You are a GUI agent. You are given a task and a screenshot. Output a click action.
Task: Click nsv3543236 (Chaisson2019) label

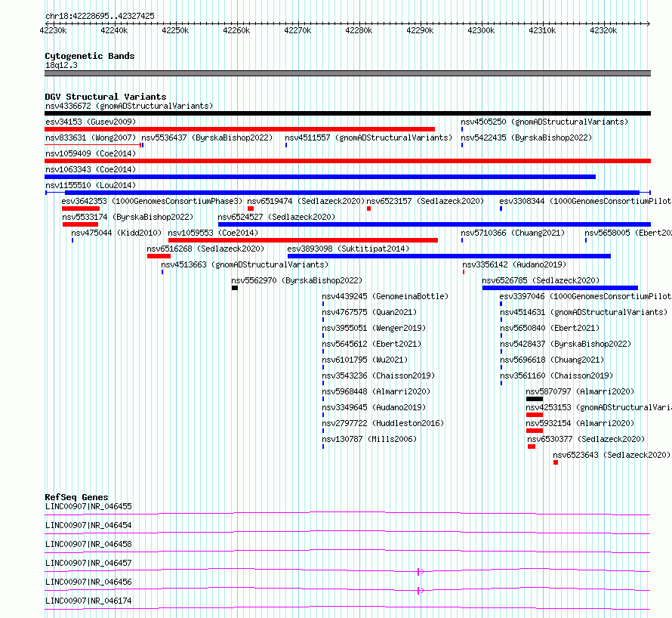(378, 375)
